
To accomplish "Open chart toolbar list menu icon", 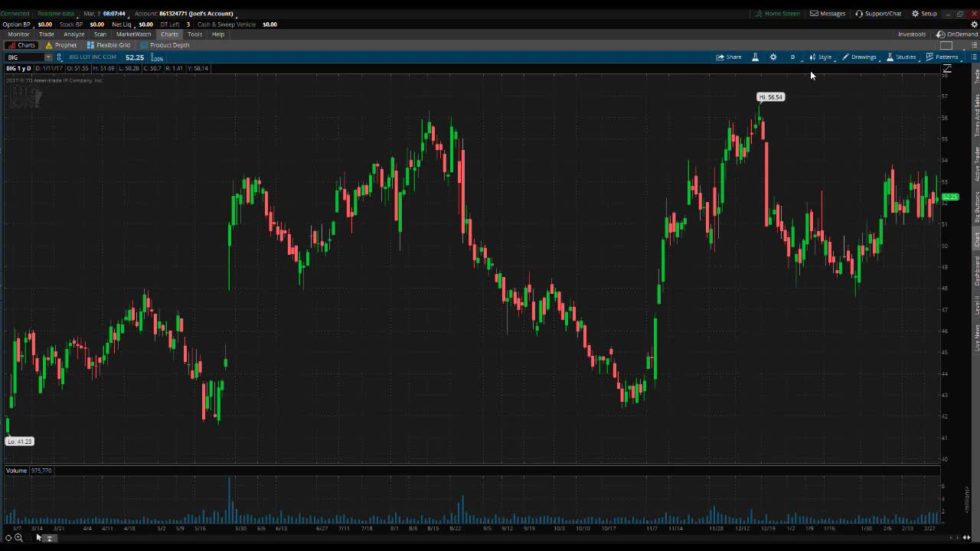I will (974, 57).
